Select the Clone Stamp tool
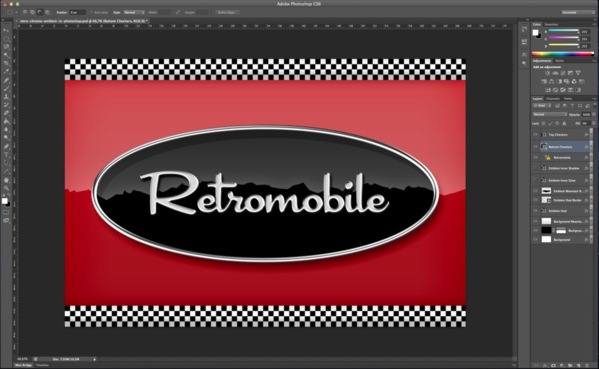599x369 pixels. pos(6,97)
